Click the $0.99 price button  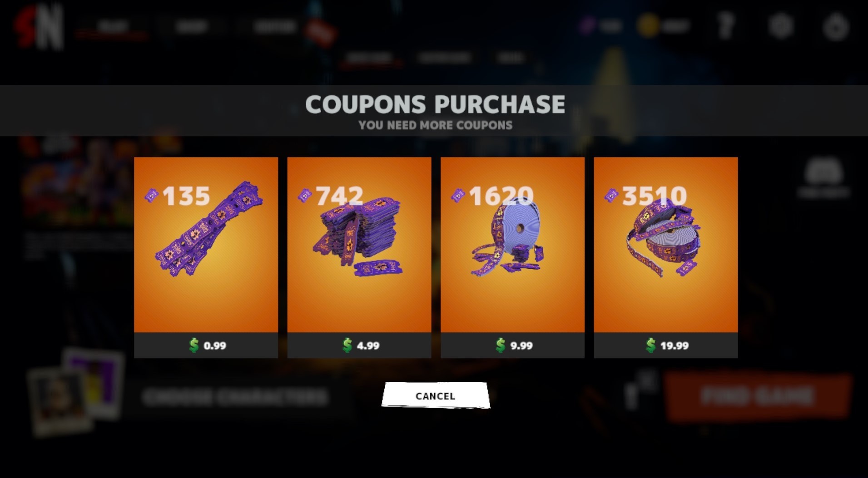click(x=206, y=345)
